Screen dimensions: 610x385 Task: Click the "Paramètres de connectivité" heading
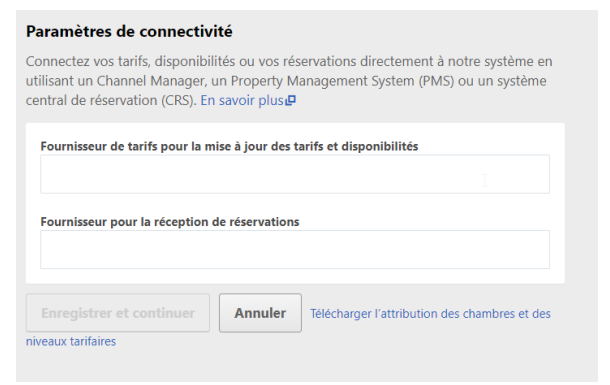pyautogui.click(x=129, y=32)
